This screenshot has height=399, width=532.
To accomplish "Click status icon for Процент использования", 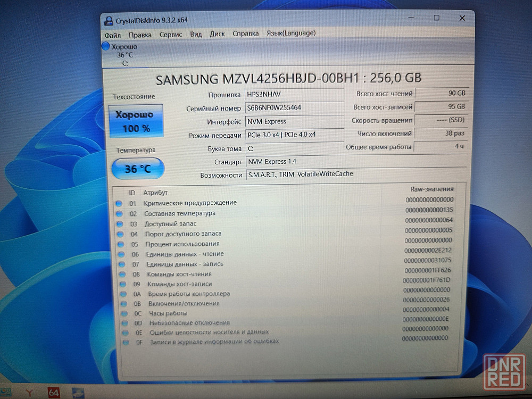I will (x=121, y=244).
